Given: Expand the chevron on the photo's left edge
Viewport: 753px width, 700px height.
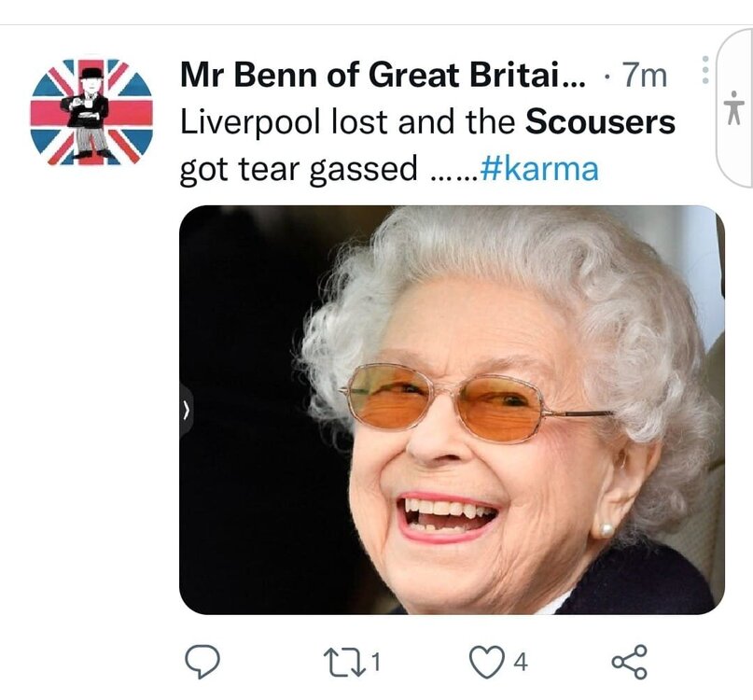Looking at the screenshot, I should coord(187,411).
